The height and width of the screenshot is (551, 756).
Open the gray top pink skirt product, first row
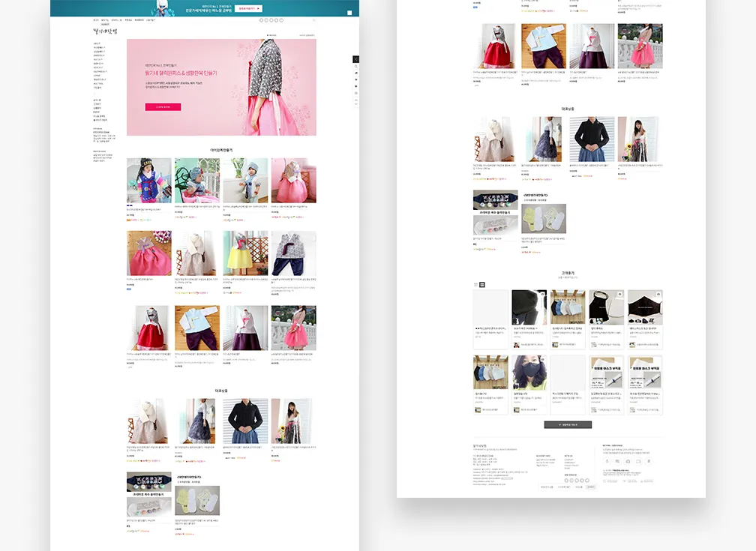(x=294, y=180)
